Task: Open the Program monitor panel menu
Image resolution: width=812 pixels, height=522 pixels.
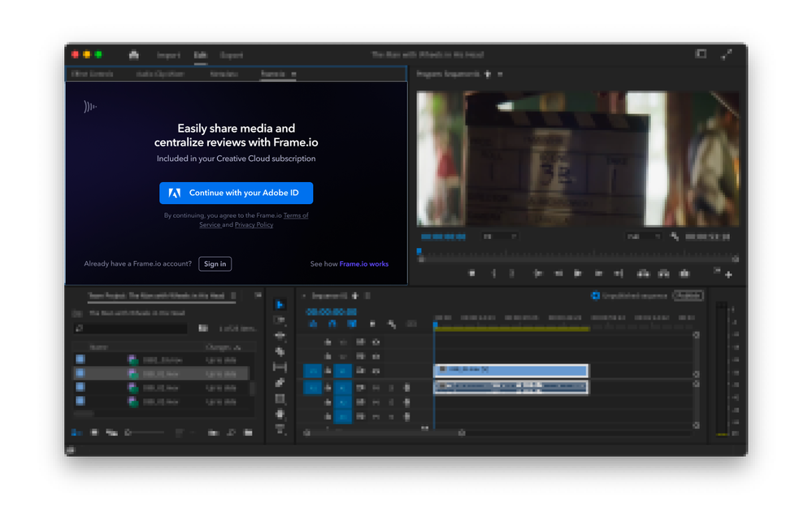Action: (x=500, y=74)
